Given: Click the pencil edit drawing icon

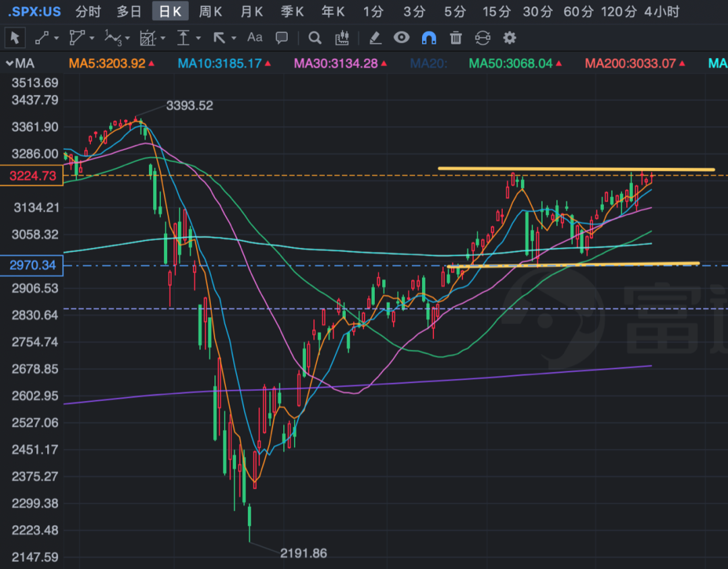Looking at the screenshot, I should [x=375, y=38].
